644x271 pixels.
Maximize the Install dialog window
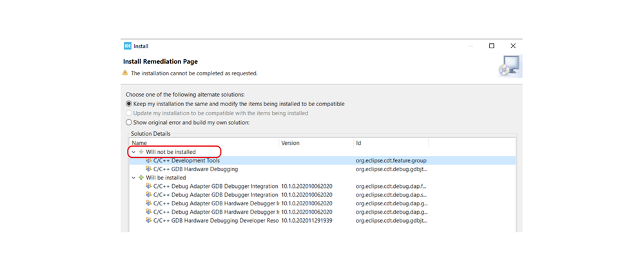point(492,46)
